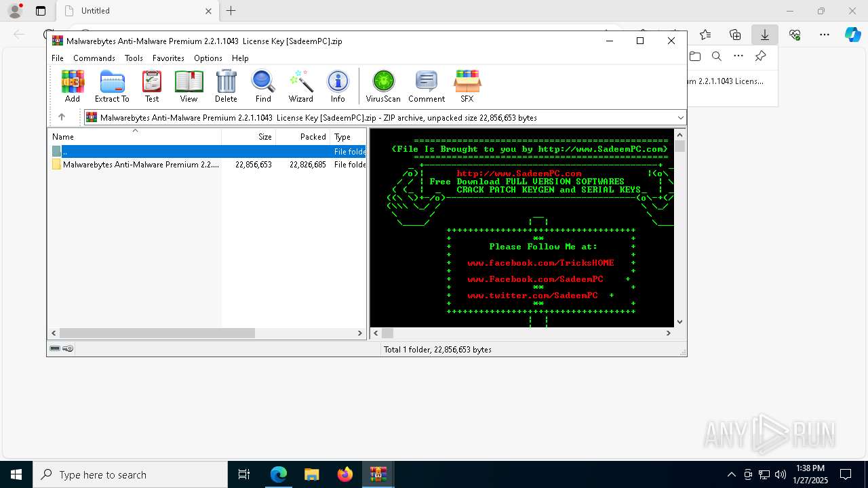This screenshot has width=868, height=488.
Task: Click comment pane horizontal scrollbar right arrow
Action: tap(668, 333)
